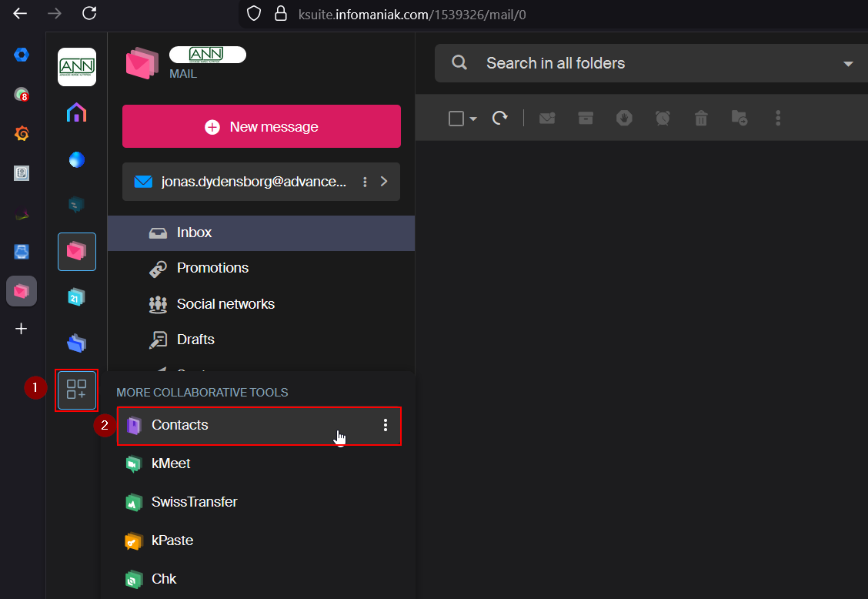
Task: Select kMeet in the tools menu
Action: coord(171,463)
